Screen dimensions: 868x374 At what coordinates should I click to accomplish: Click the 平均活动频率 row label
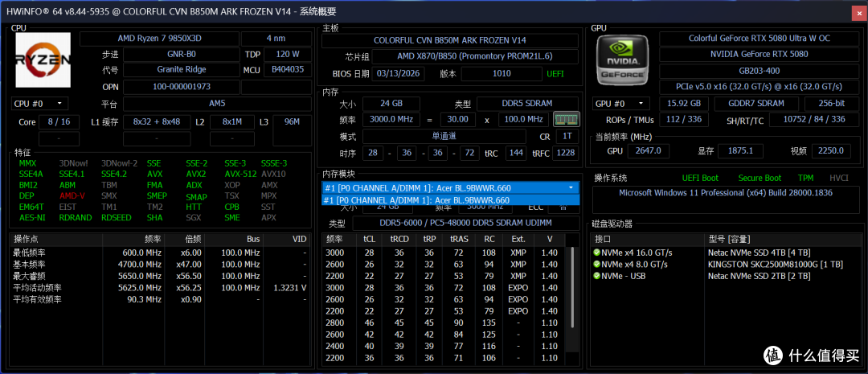pyautogui.click(x=37, y=288)
